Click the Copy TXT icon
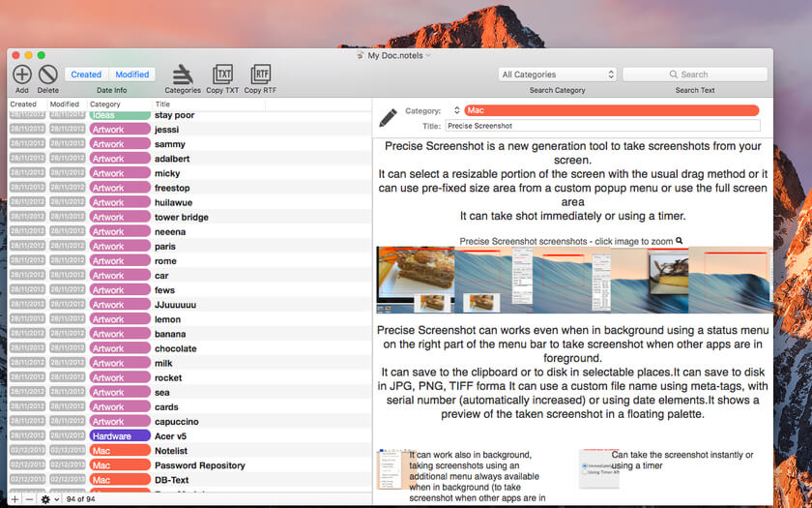Screen dimensions: 812x508 (x=222, y=75)
